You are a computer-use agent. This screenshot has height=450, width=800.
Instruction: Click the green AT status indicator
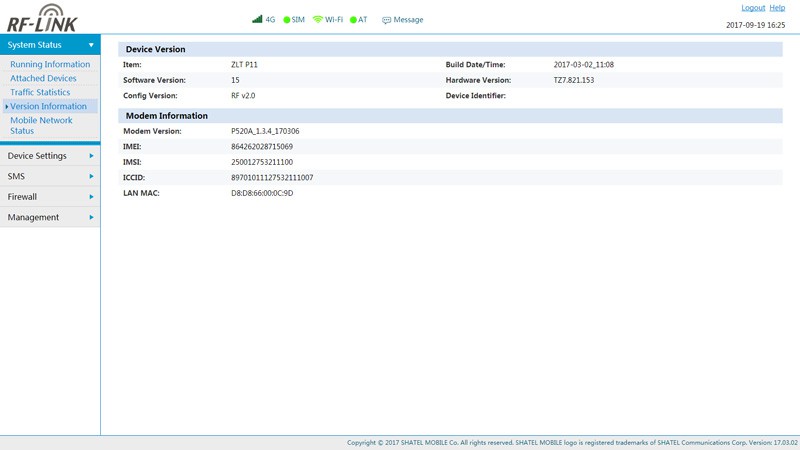pos(353,20)
